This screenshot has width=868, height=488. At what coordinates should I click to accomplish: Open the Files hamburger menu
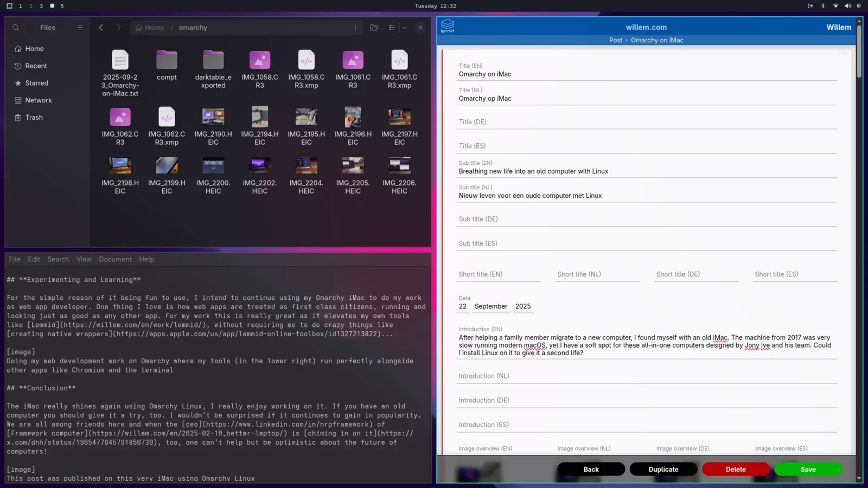80,28
